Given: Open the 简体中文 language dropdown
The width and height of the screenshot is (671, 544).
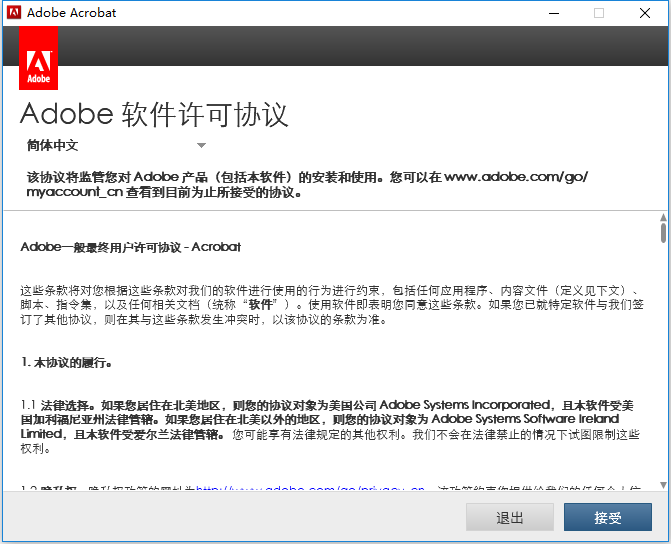Looking at the screenshot, I should [x=116, y=146].
